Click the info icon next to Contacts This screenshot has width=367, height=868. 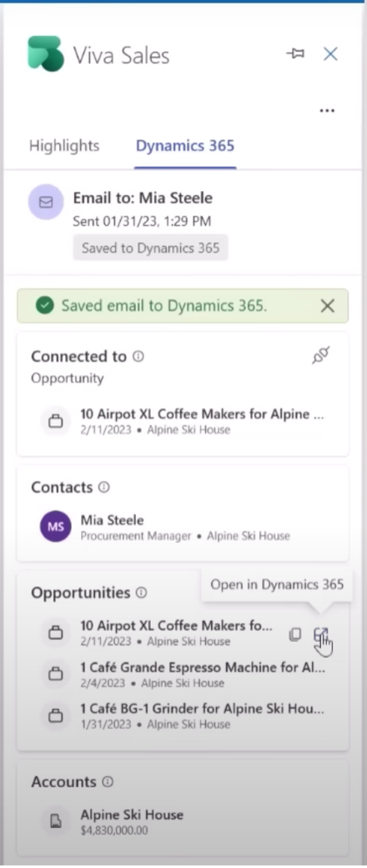point(104,487)
